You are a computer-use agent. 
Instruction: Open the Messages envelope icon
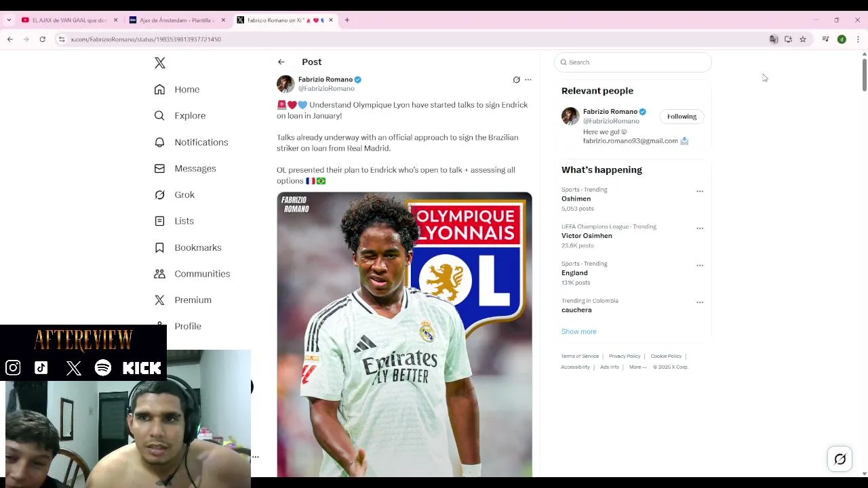point(159,168)
